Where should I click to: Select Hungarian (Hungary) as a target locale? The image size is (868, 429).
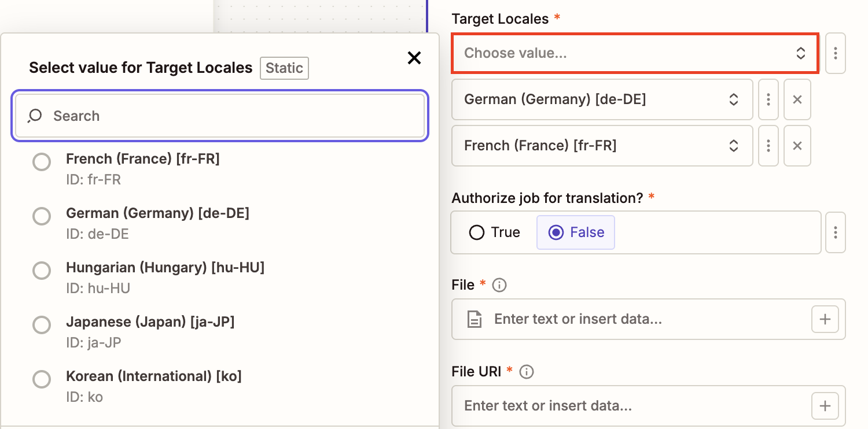point(42,271)
